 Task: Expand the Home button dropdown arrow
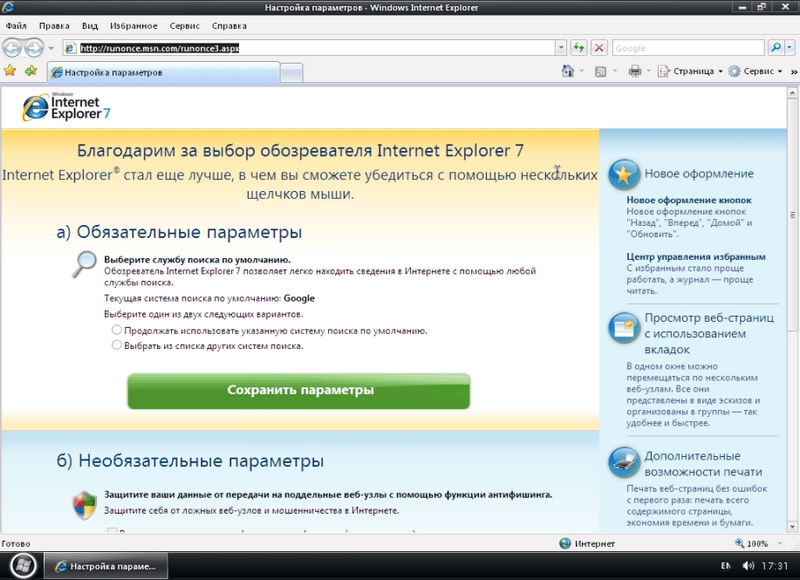(x=581, y=71)
